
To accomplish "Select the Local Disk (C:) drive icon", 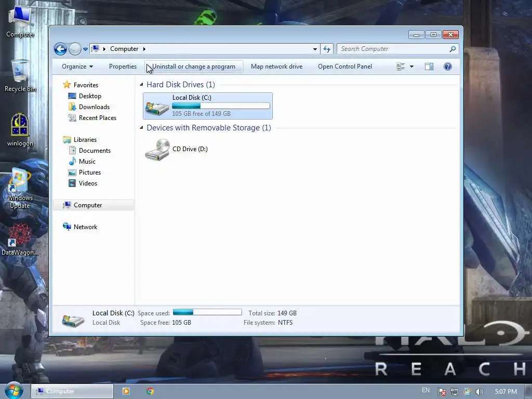I will [x=157, y=108].
